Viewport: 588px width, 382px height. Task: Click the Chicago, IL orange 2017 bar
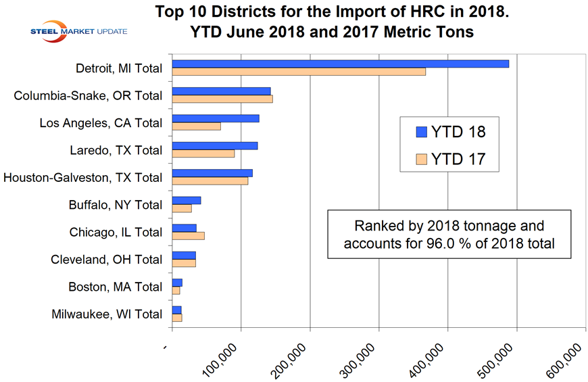188,235
